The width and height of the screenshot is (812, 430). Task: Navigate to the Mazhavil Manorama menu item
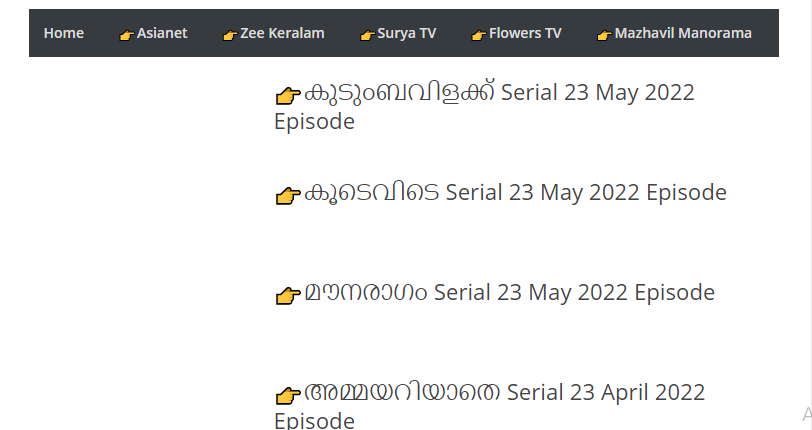[683, 33]
